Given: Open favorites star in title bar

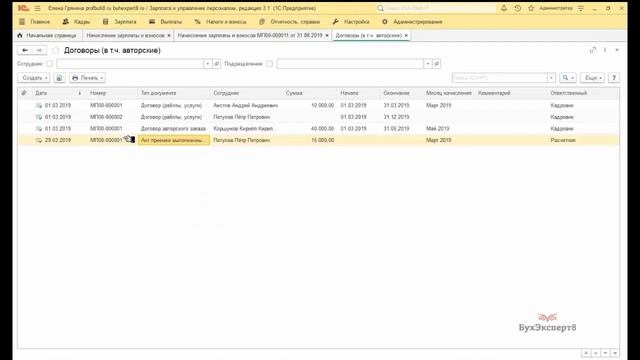Looking at the screenshot, I should (531, 8).
